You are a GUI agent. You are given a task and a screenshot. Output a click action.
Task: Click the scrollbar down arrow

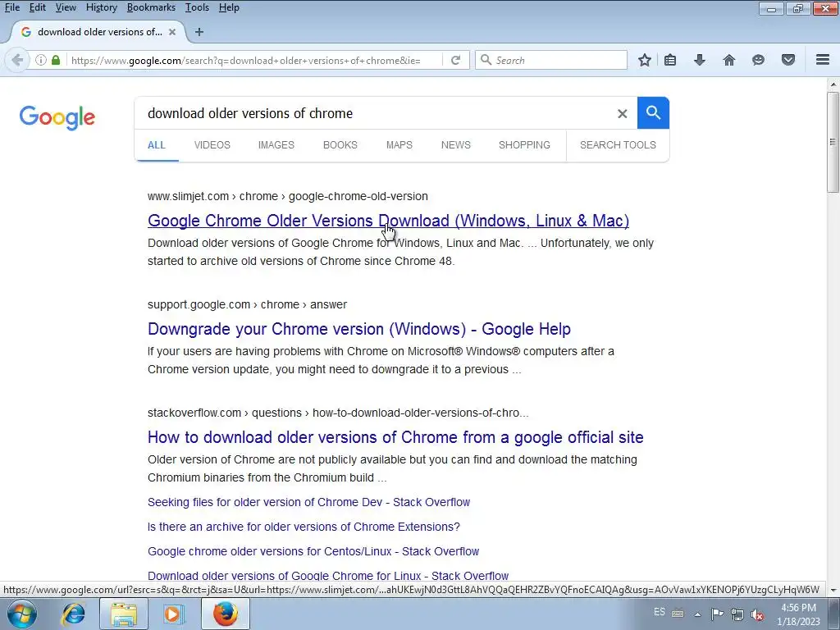[x=833, y=590]
